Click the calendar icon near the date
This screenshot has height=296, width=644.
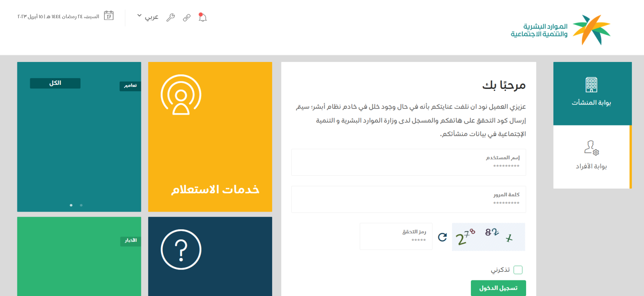[x=109, y=16]
